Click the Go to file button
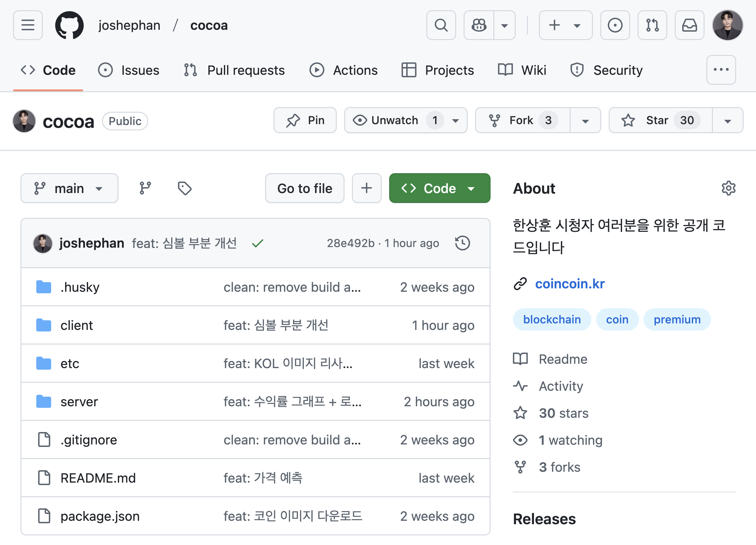 click(304, 188)
